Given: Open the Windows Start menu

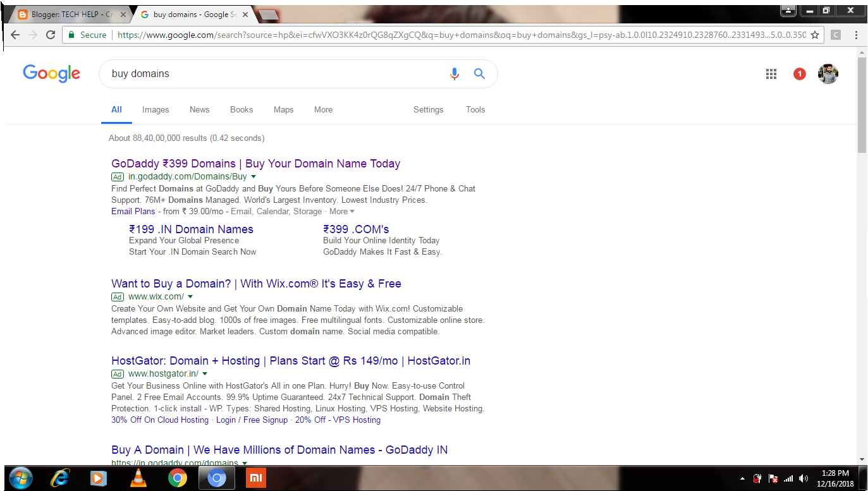Looking at the screenshot, I should (x=21, y=478).
